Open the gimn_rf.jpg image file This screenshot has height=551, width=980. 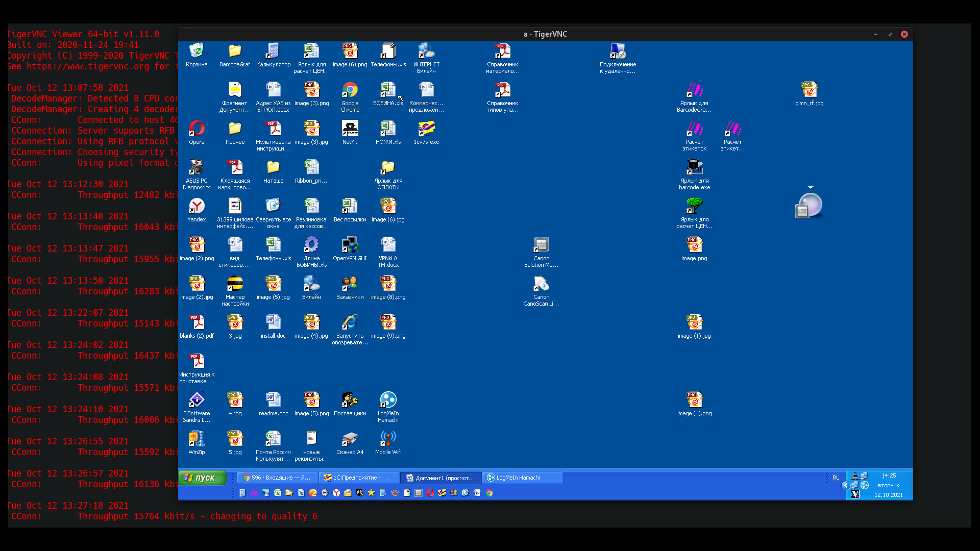(809, 90)
